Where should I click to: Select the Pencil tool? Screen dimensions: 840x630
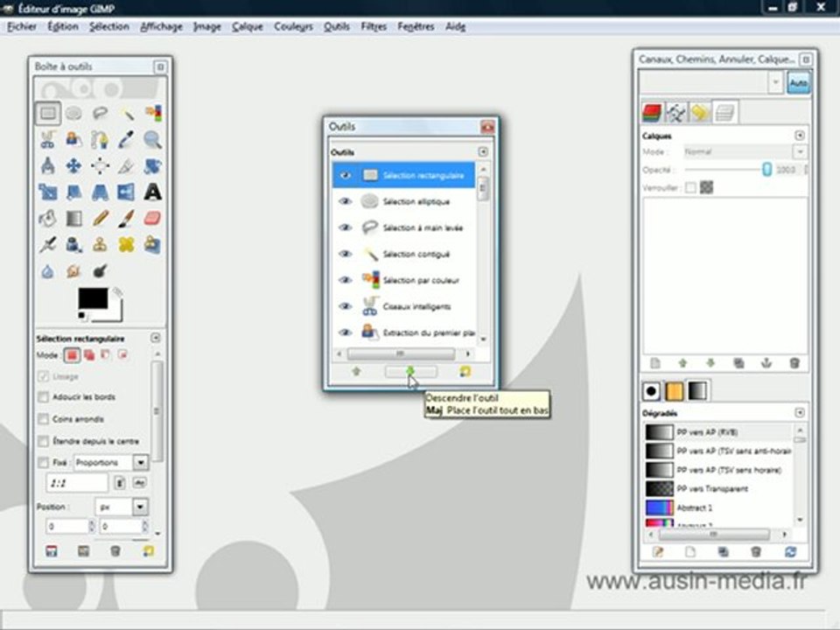tap(100, 218)
